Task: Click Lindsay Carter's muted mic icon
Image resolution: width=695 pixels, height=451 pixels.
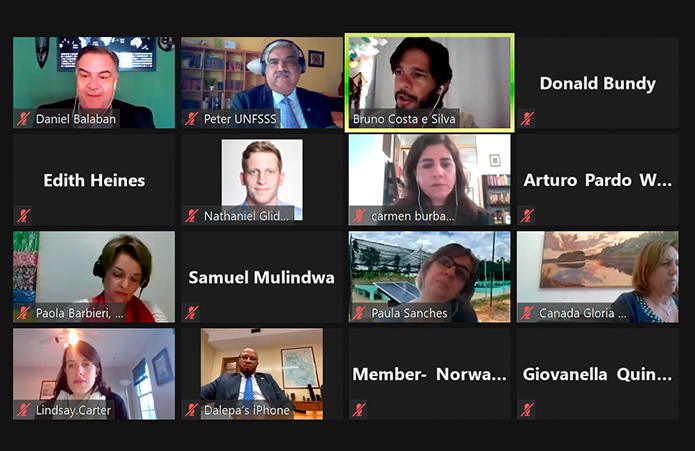Action: point(23,410)
